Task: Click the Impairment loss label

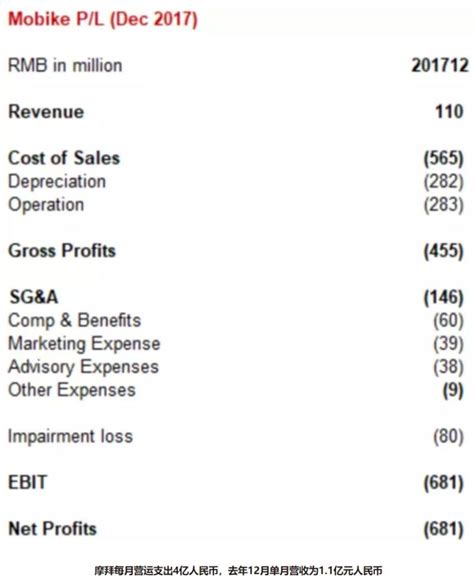Action: click(70, 436)
